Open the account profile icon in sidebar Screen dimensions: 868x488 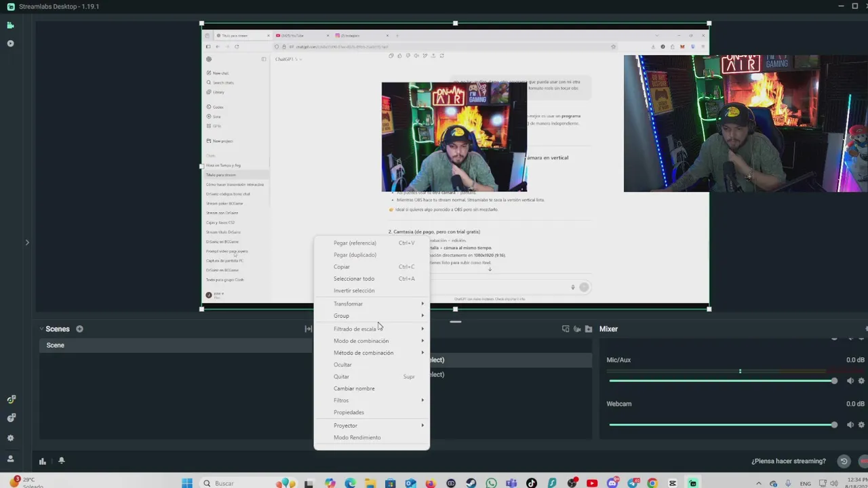coord(10,459)
